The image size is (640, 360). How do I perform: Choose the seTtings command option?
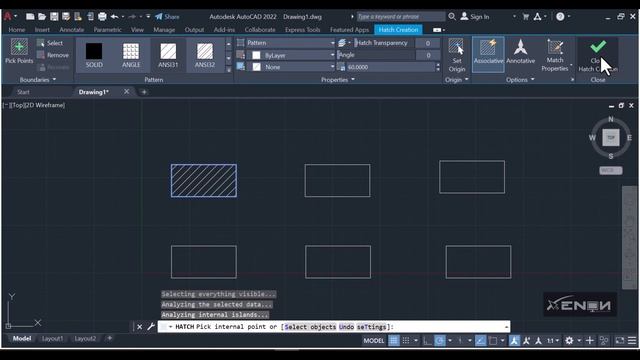[x=371, y=327]
